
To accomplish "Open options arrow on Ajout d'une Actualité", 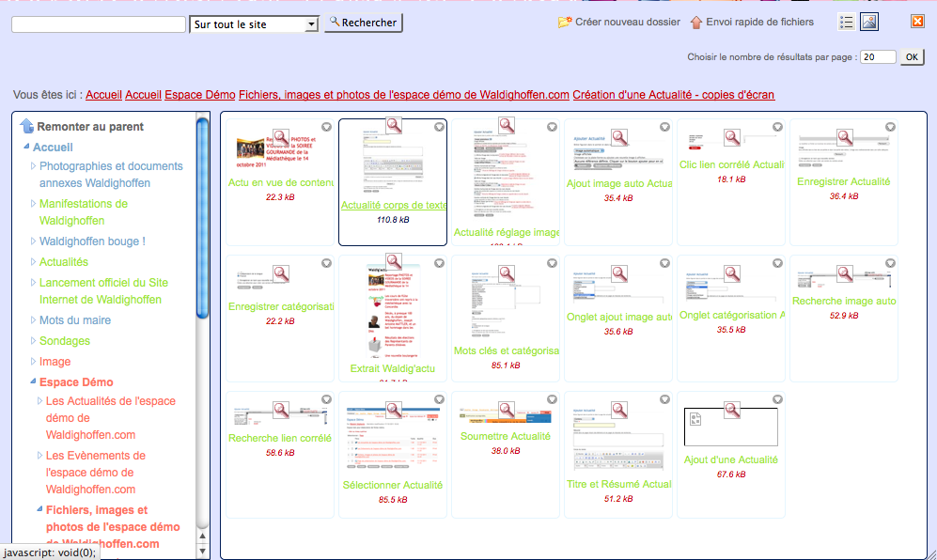I will click(777, 399).
